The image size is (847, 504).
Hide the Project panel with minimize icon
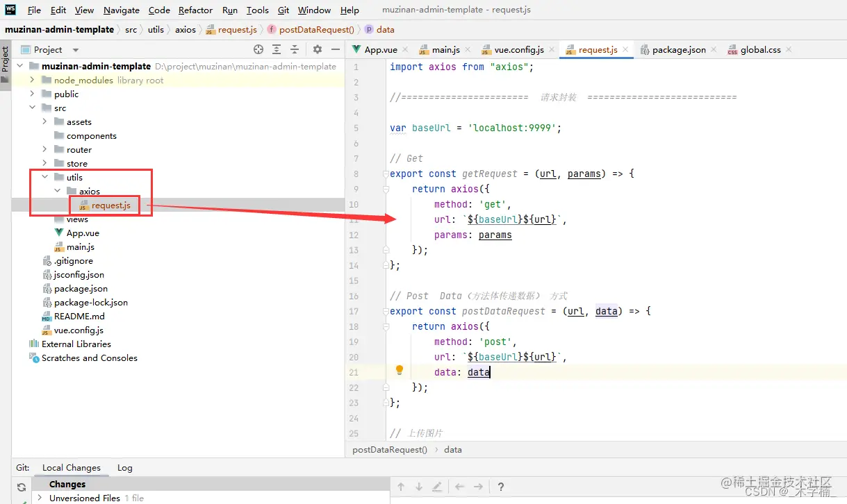[336, 49]
